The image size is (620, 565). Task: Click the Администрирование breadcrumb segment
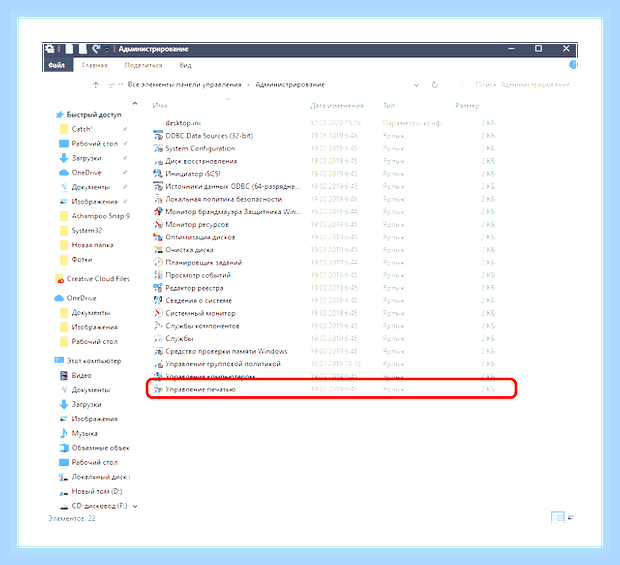[290, 85]
